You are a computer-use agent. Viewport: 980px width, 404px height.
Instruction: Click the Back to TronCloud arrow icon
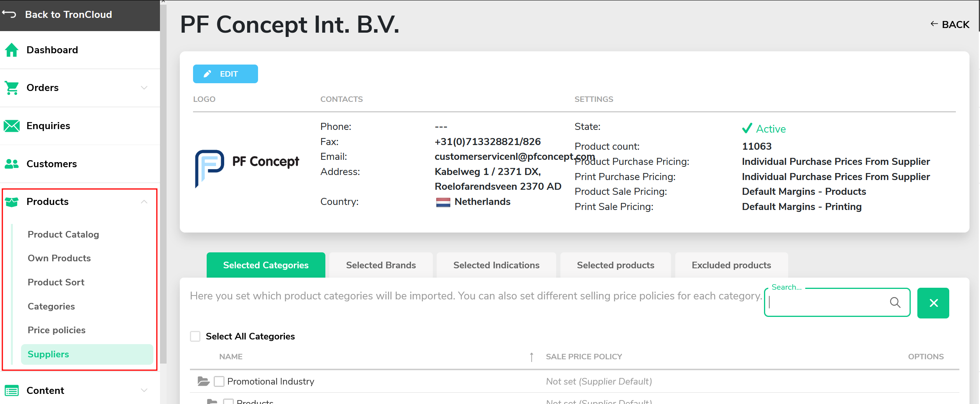click(x=9, y=14)
